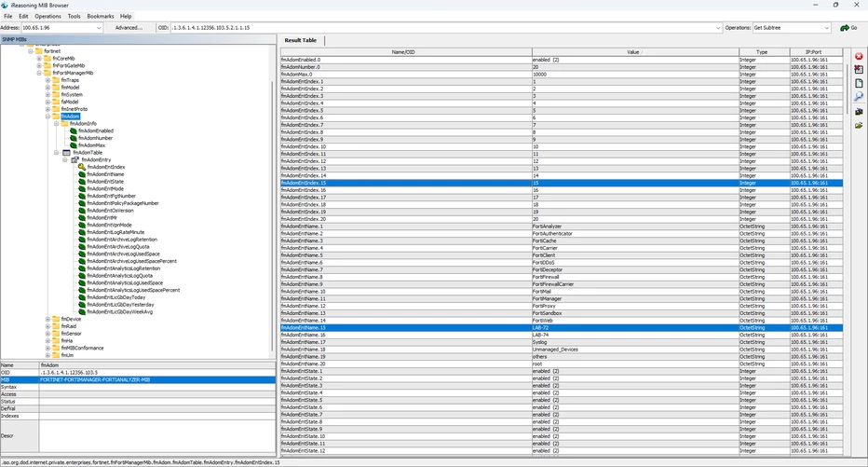
Task: Click the magnifying glass find icon
Action: click(859, 96)
